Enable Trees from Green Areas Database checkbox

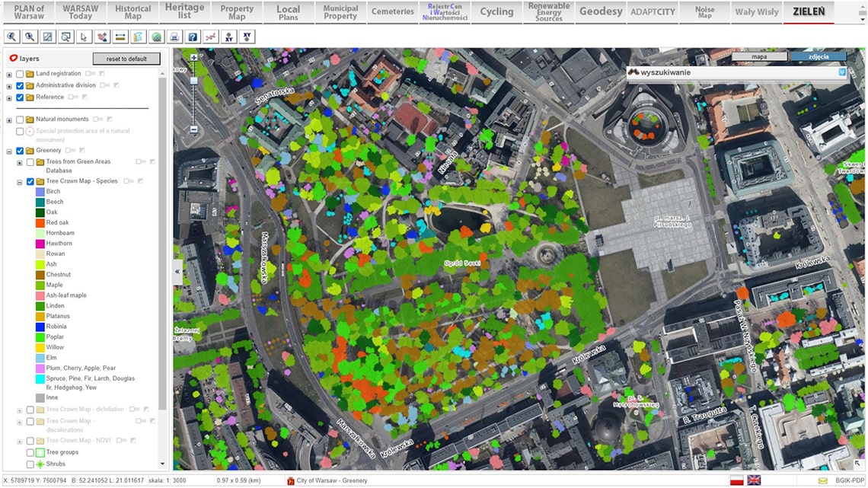pyautogui.click(x=30, y=162)
